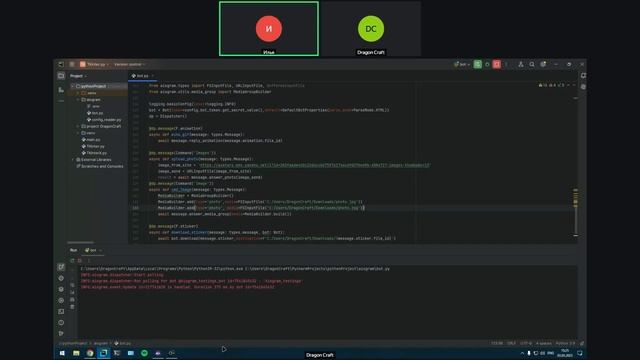Click the green Run button in toolbar

(478, 64)
